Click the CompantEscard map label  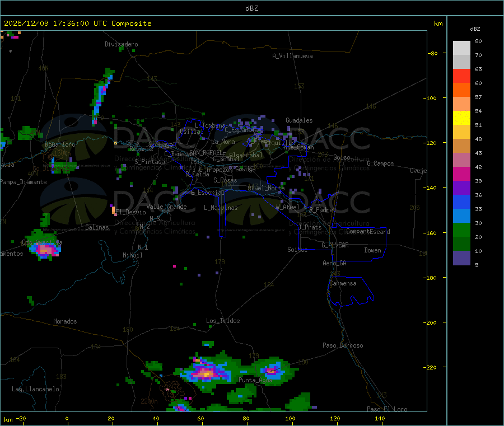point(368,231)
